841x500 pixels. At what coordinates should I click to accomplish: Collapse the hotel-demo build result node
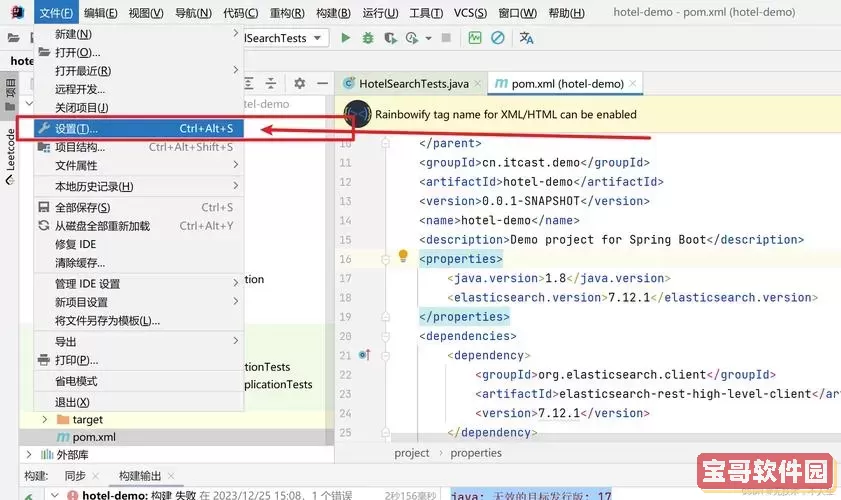[54, 495]
